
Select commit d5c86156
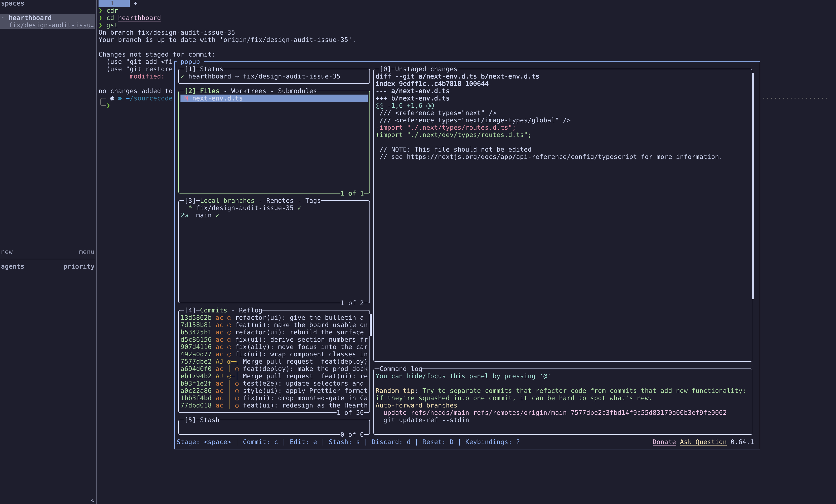[x=274, y=339]
